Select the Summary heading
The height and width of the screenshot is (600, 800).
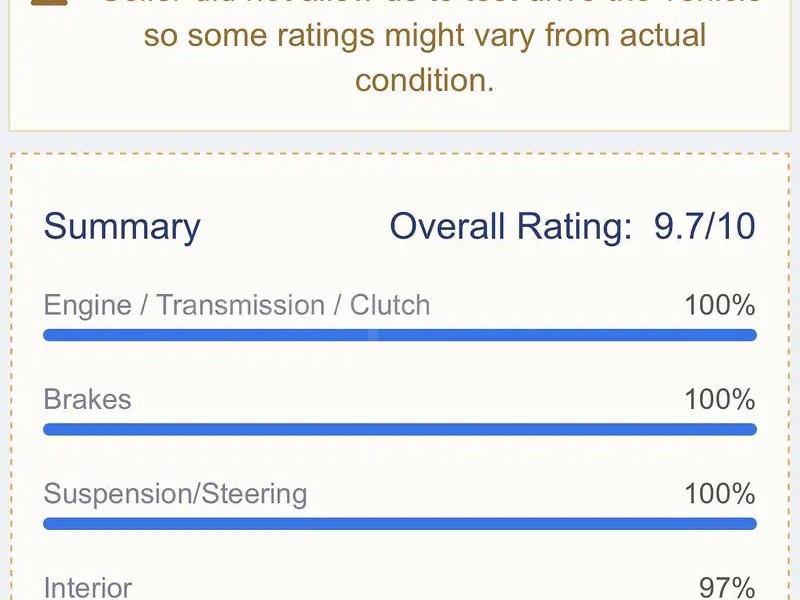[122, 227]
